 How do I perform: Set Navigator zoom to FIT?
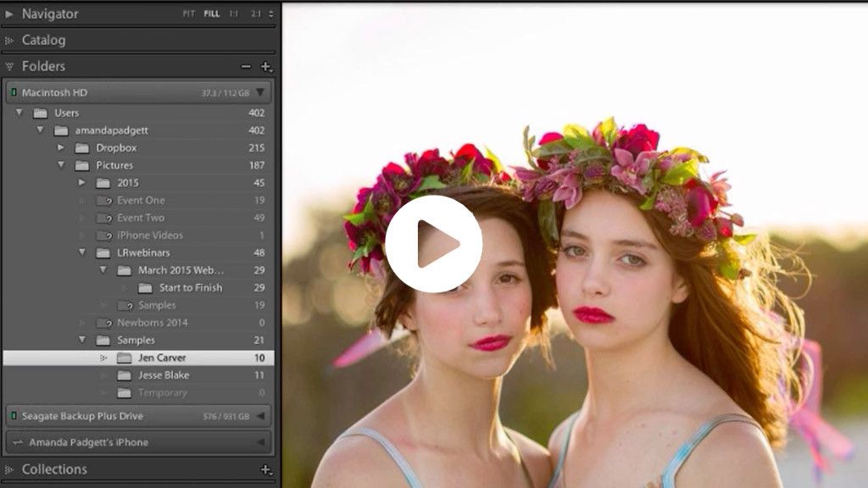click(189, 14)
